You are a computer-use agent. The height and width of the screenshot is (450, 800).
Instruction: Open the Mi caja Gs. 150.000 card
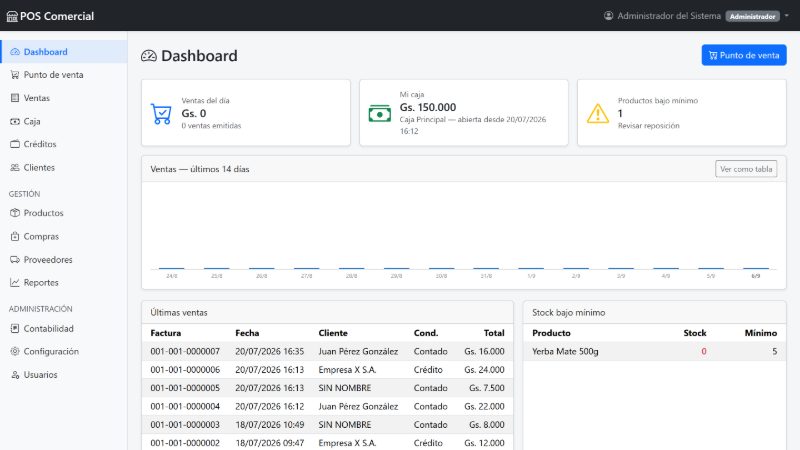pyautogui.click(x=464, y=113)
